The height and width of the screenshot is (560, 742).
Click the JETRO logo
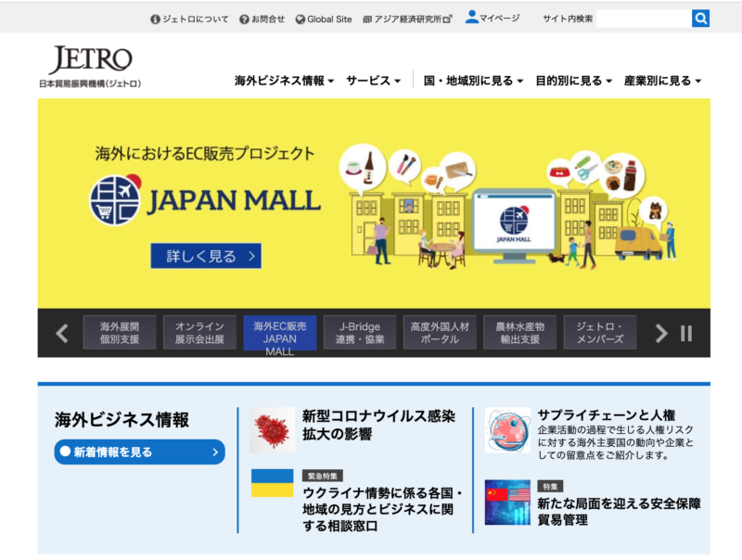tap(90, 60)
